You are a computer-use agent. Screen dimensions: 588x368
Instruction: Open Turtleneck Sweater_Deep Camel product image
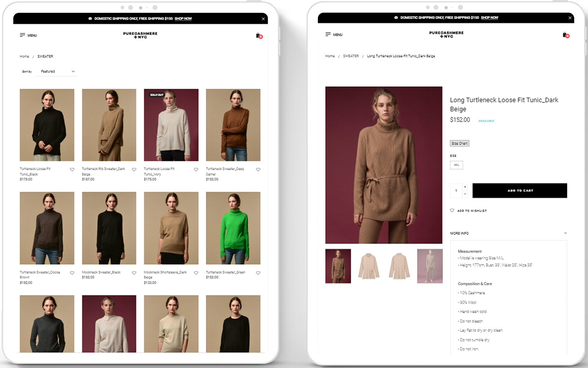tap(233, 125)
